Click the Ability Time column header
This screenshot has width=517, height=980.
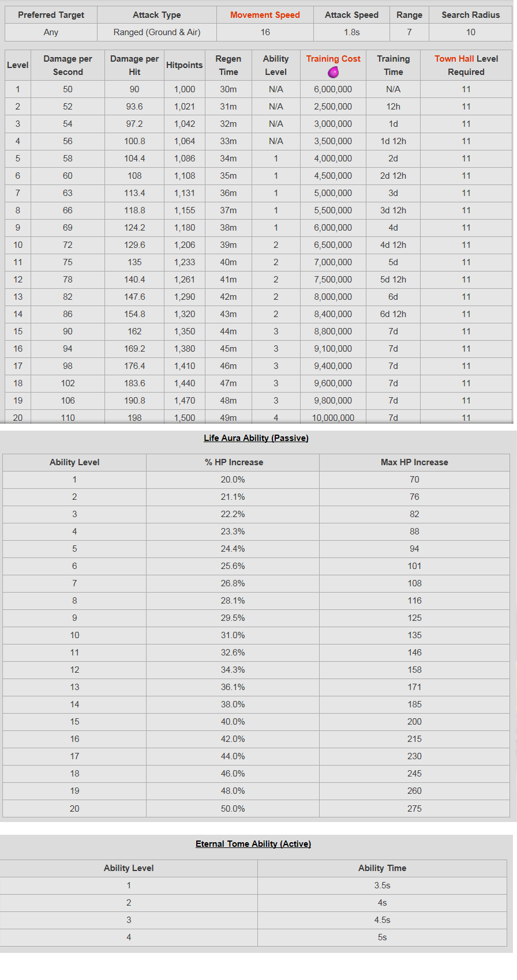tap(382, 868)
